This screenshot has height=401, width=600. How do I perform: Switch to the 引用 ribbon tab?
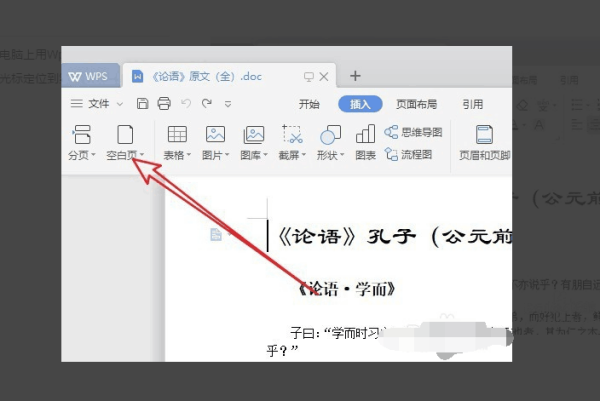(x=473, y=104)
